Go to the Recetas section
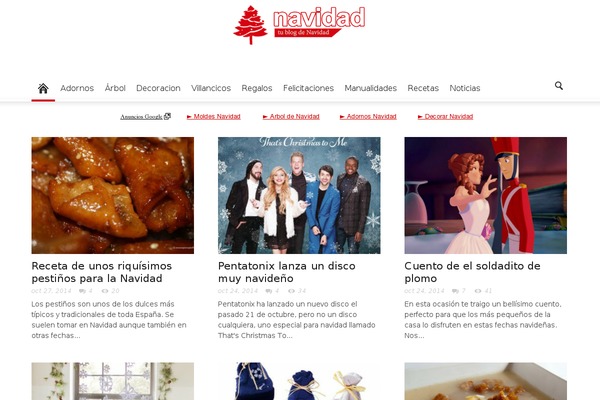Viewport: 600px width, 400px height. pos(423,88)
